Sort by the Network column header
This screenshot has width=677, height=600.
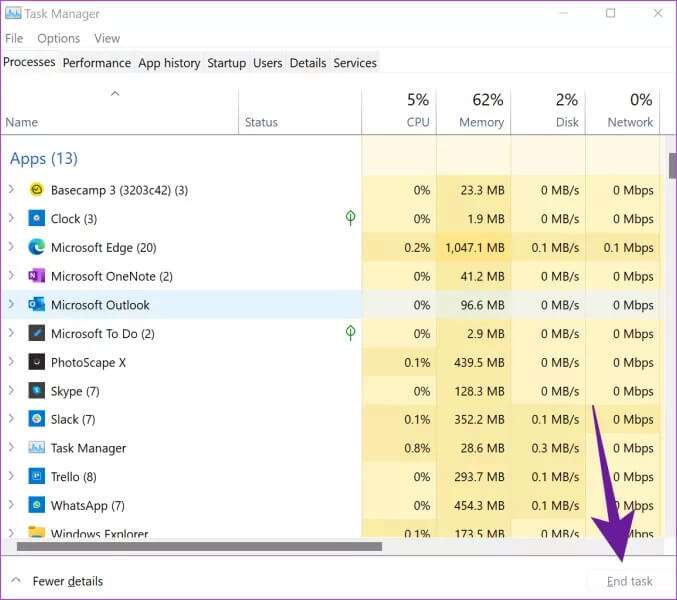[x=623, y=112]
